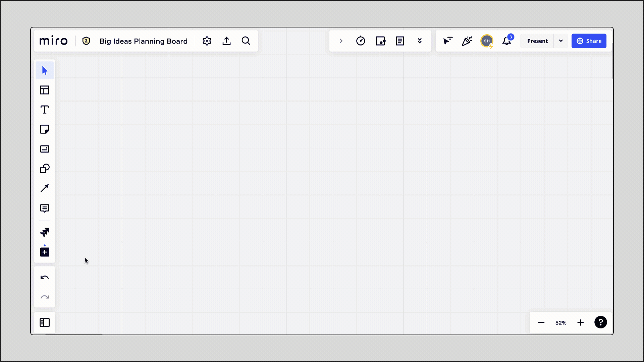Open the Notes tool

click(400, 41)
